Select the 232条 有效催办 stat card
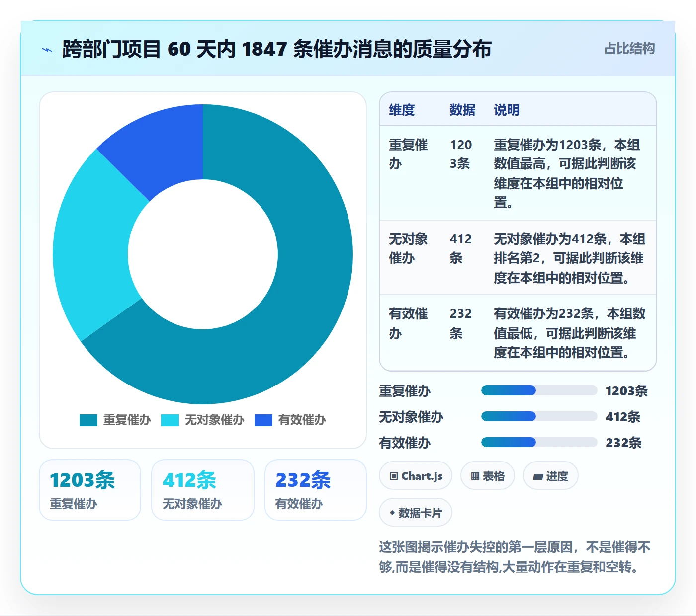This screenshot has width=696, height=616. coord(316,490)
